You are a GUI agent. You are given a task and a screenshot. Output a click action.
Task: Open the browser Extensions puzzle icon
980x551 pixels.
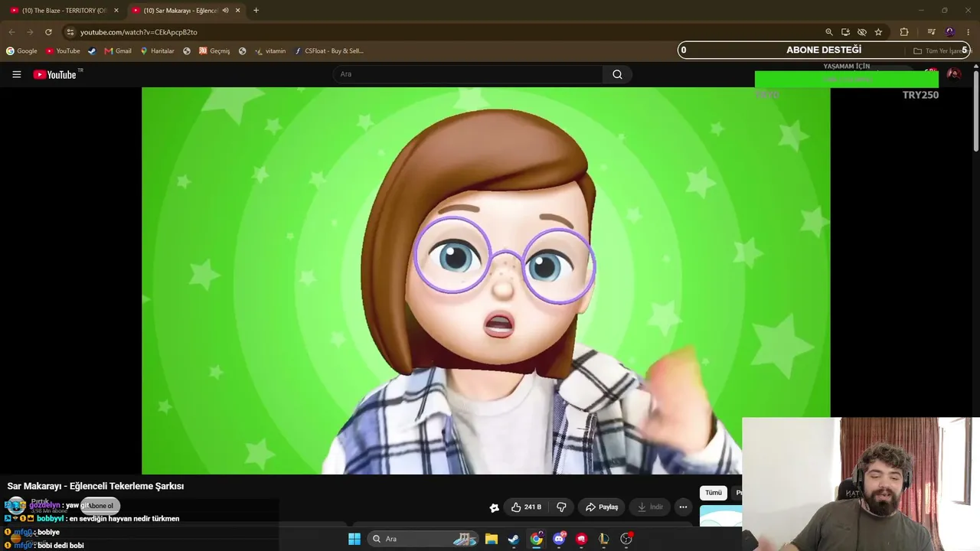click(x=904, y=32)
